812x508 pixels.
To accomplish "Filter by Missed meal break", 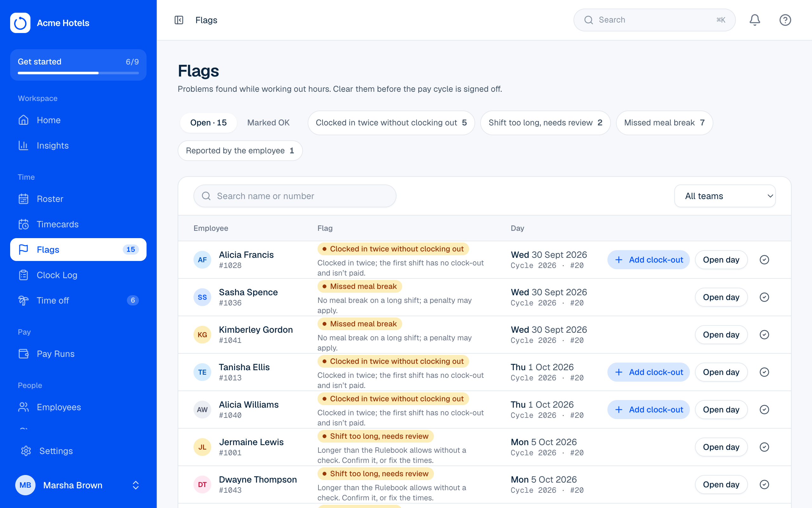I will point(665,123).
